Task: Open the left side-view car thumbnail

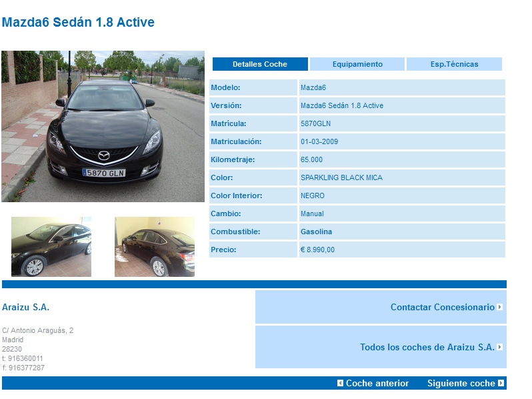Action: (51, 247)
